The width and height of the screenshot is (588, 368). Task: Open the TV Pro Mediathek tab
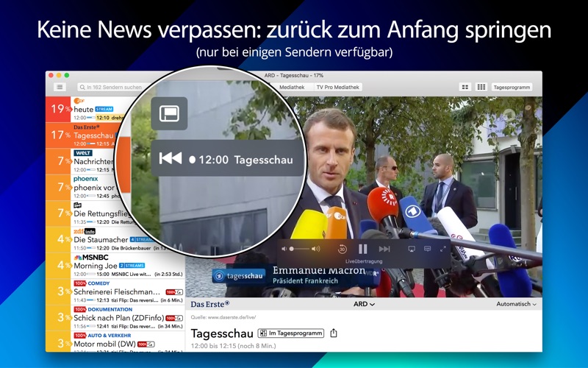coord(337,87)
